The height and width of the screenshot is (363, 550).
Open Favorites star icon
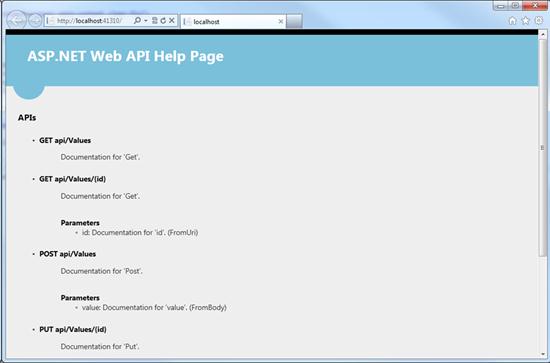(x=525, y=21)
